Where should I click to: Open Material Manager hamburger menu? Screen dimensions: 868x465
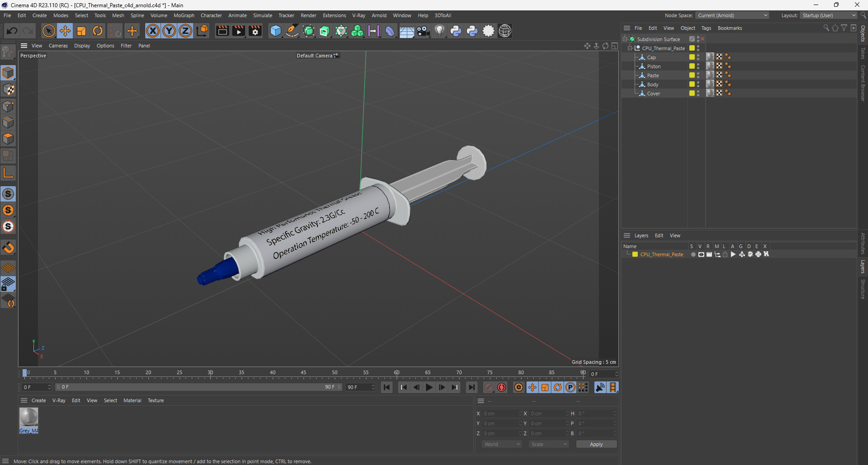24,400
